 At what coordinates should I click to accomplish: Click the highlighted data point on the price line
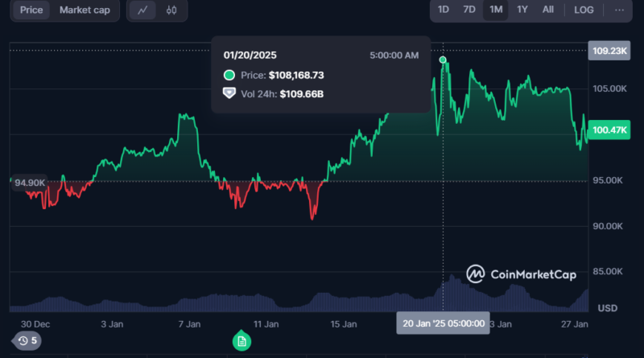(443, 60)
